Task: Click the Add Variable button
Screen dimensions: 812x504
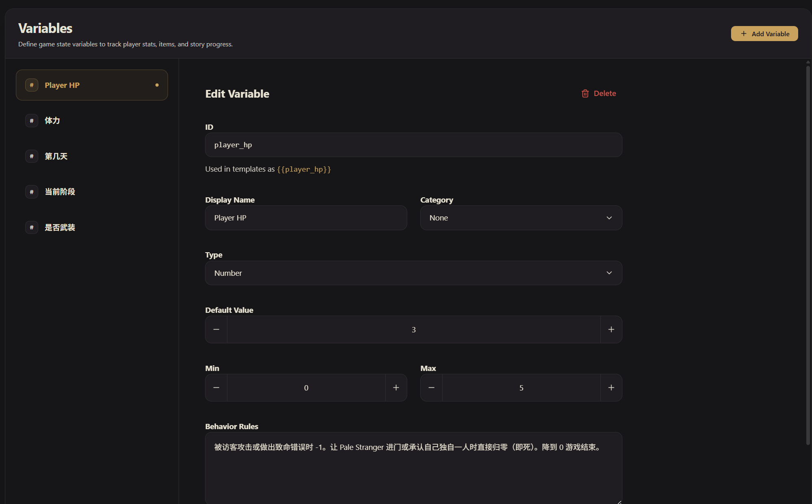Action: click(764, 34)
